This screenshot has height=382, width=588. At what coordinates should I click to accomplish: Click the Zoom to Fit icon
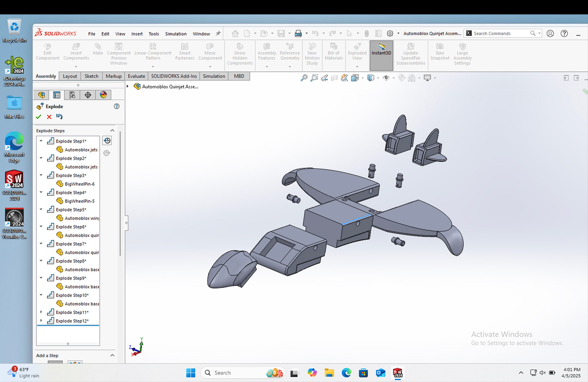(x=304, y=78)
